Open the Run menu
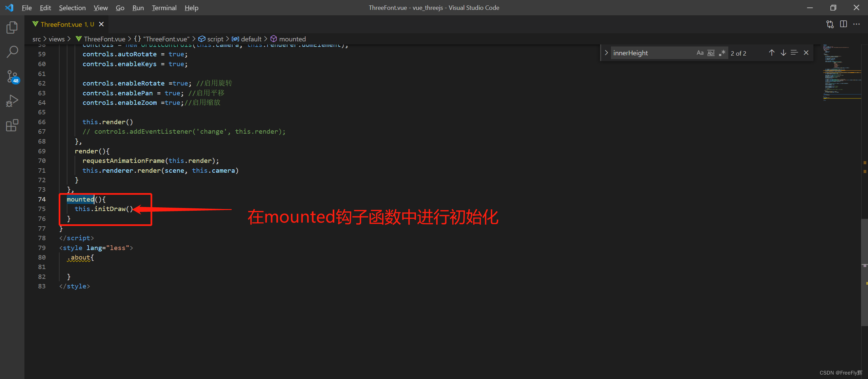The image size is (868, 379). pos(138,7)
